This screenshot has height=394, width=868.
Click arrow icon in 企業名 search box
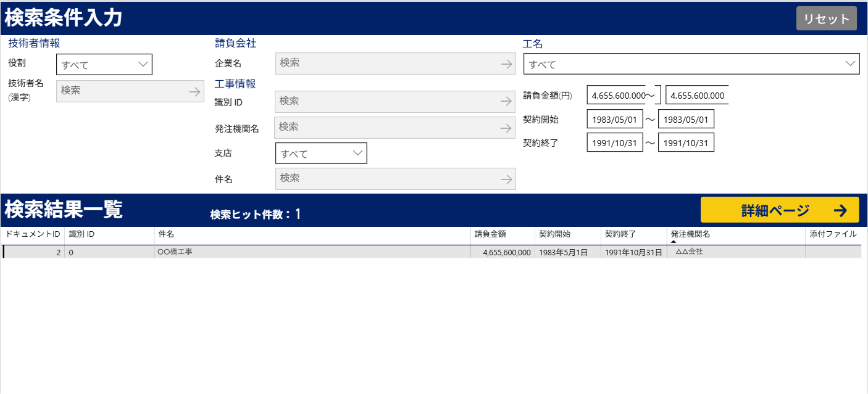click(506, 64)
